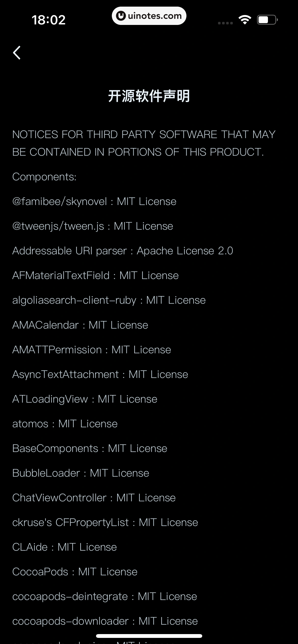Tap the AFMaterialTextField license line

tap(96, 275)
